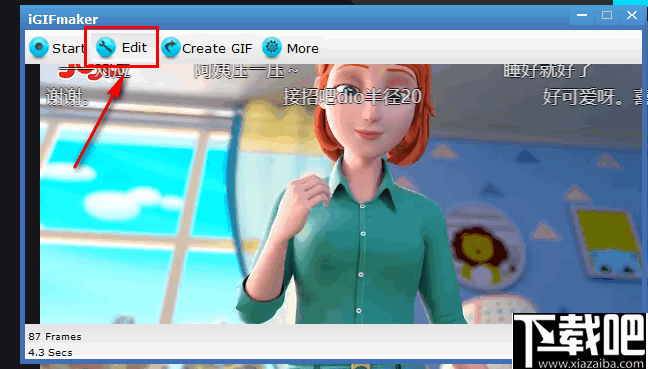
Task: Open the Edit toolbar label
Action: (134, 48)
